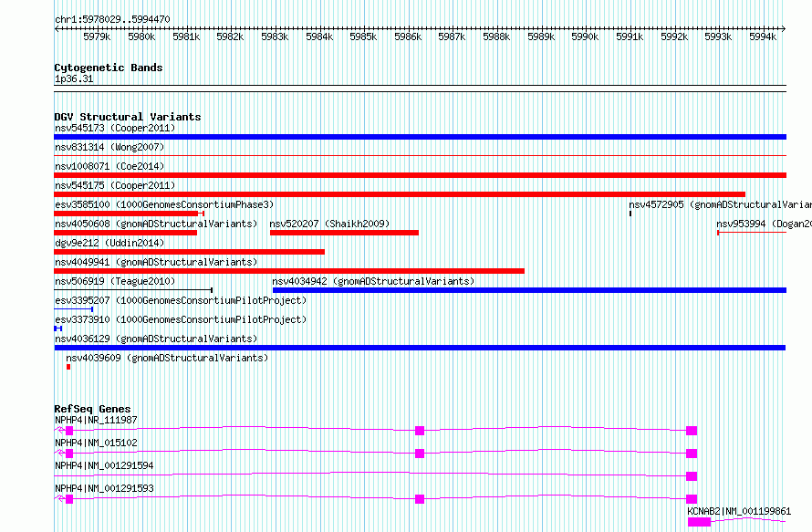812x532 pixels.
Task: Click the nsv1008071 (Coe2014) red variant bar
Action: coord(420,175)
